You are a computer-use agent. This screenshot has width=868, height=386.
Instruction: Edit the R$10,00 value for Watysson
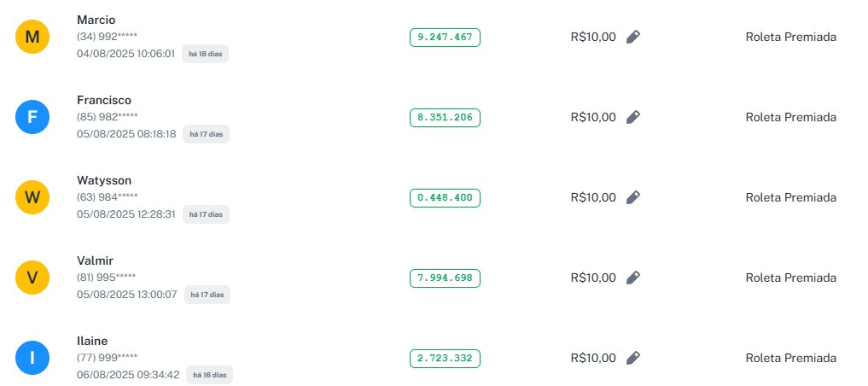point(632,197)
